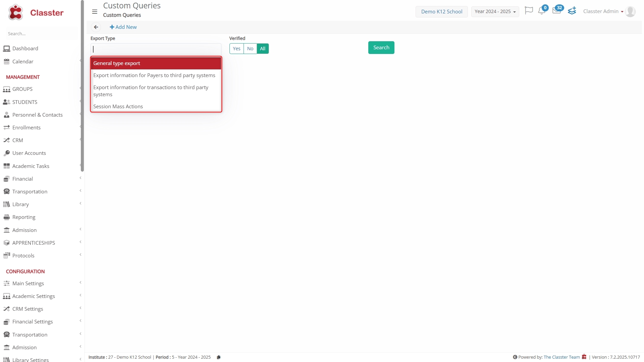Open Dashboard link in sidebar
The height and width of the screenshot is (362, 644).
(25, 49)
